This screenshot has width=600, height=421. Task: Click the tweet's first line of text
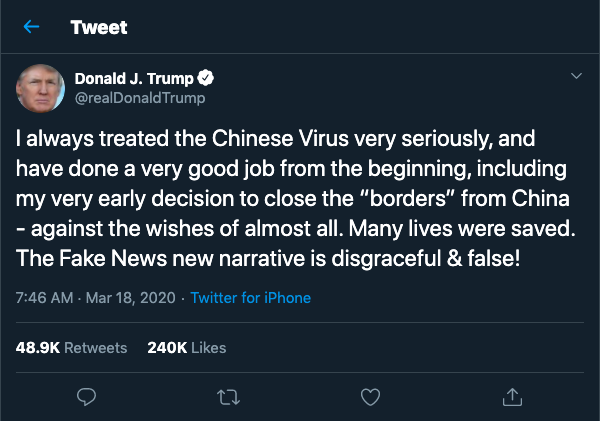pyautogui.click(x=276, y=139)
